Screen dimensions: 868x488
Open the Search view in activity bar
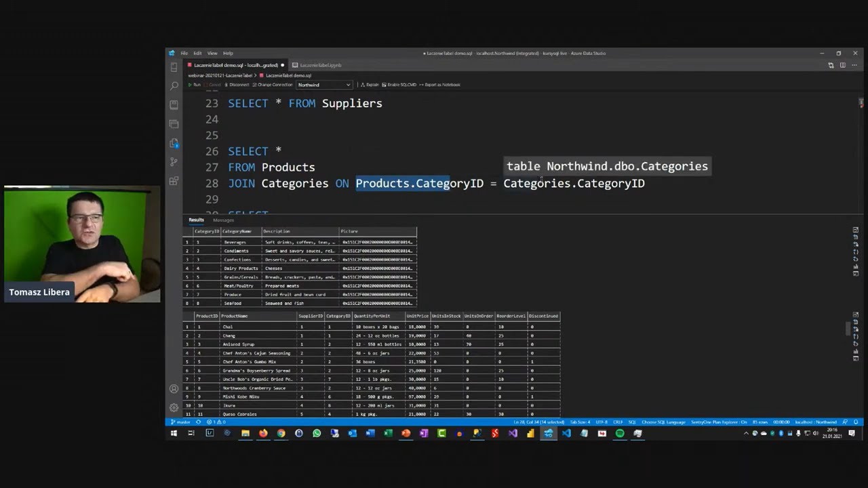[x=174, y=86]
